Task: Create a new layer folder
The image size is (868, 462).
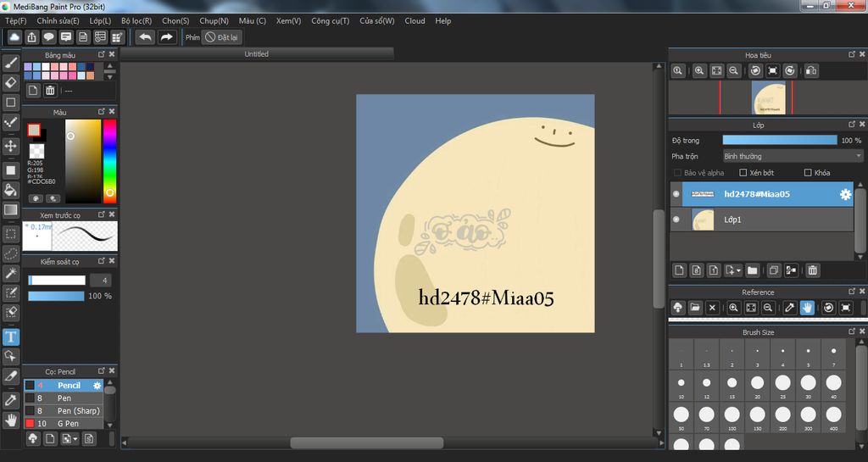Action: coord(752,270)
